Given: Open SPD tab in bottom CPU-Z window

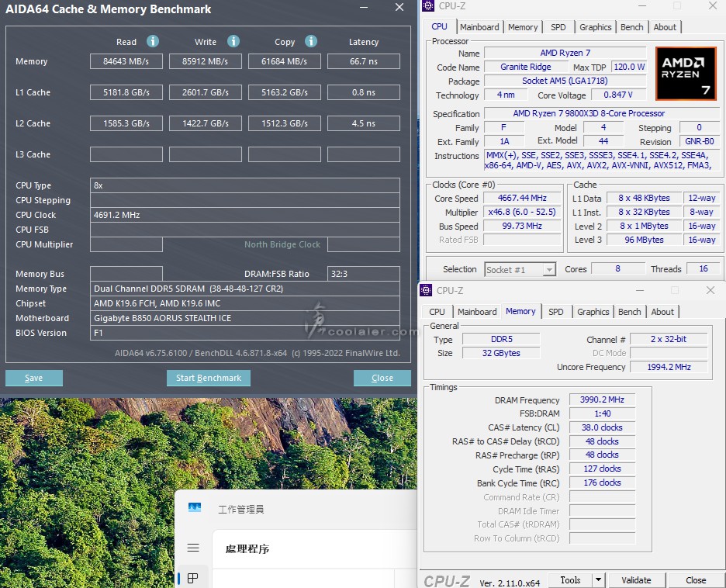Looking at the screenshot, I should point(555,312).
